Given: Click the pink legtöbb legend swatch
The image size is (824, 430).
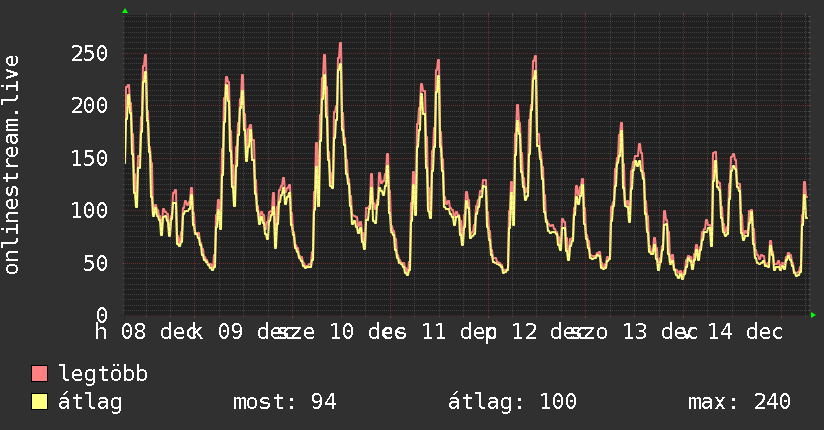Looking at the screenshot, I should (x=39, y=373).
